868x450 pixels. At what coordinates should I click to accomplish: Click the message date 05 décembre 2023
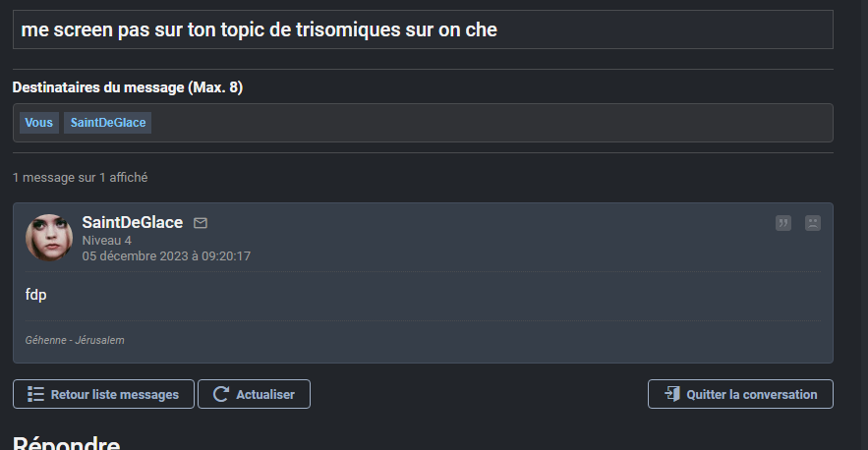(x=166, y=256)
